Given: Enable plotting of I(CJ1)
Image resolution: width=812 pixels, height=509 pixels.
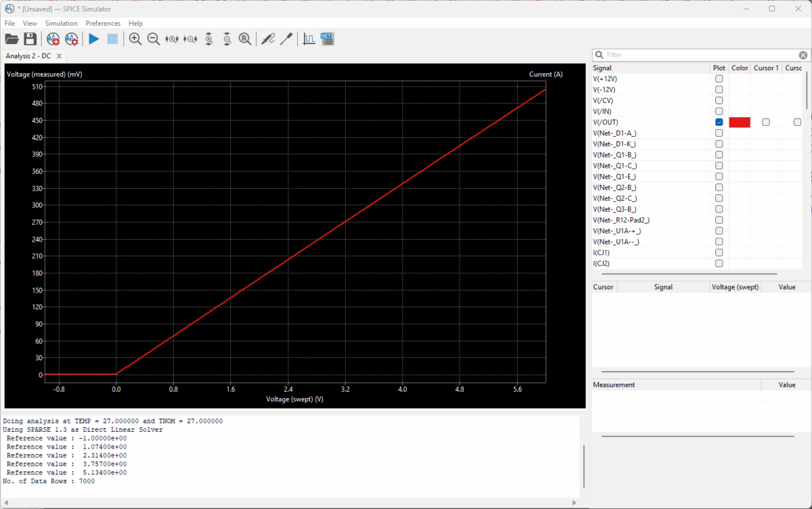Looking at the screenshot, I should coord(719,252).
